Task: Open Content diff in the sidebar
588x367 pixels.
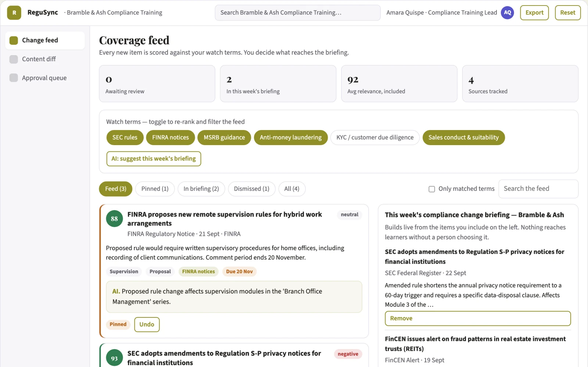Action: (45, 59)
